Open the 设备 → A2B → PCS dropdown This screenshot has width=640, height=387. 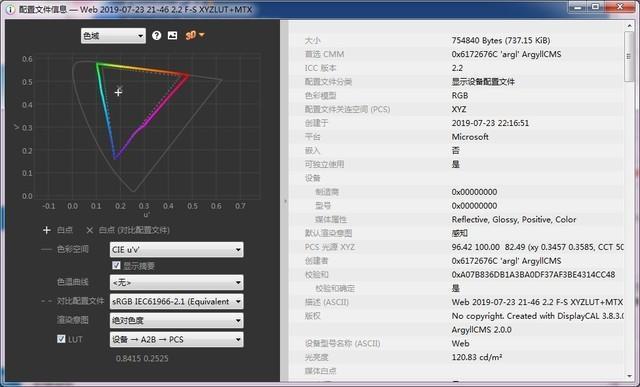tap(176, 339)
